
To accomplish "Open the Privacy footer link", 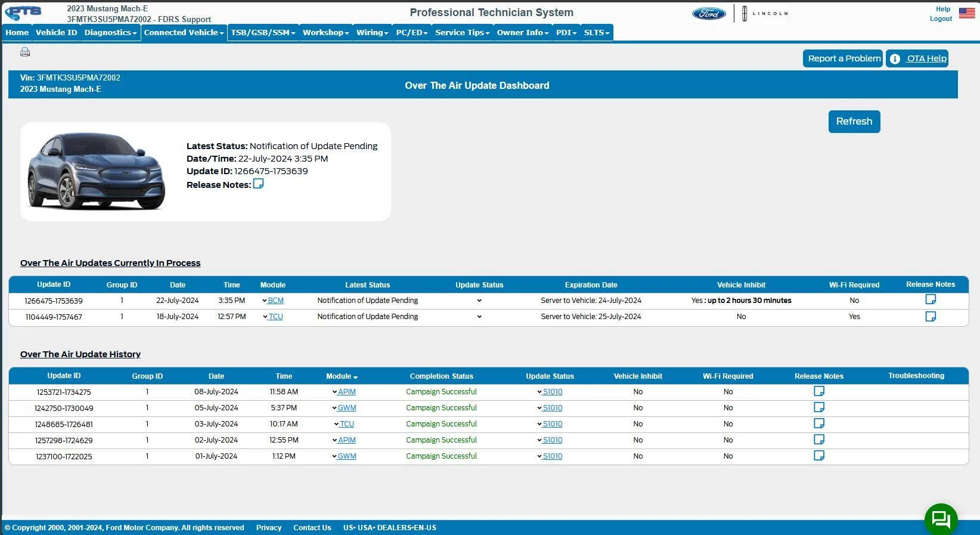I will [x=269, y=528].
